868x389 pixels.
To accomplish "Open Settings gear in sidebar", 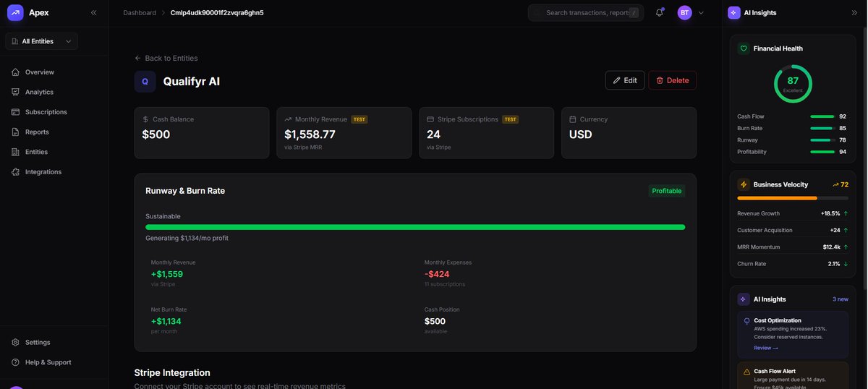I will click(x=54, y=342).
